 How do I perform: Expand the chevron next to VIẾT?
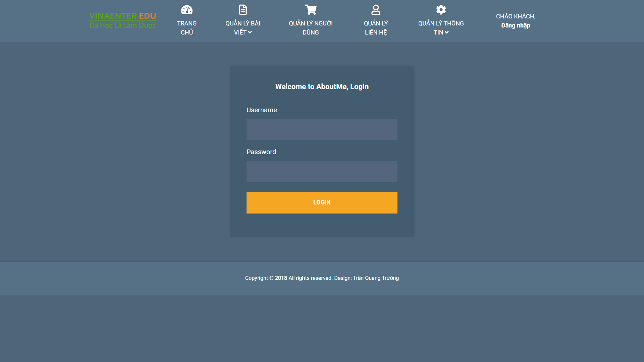250,33
